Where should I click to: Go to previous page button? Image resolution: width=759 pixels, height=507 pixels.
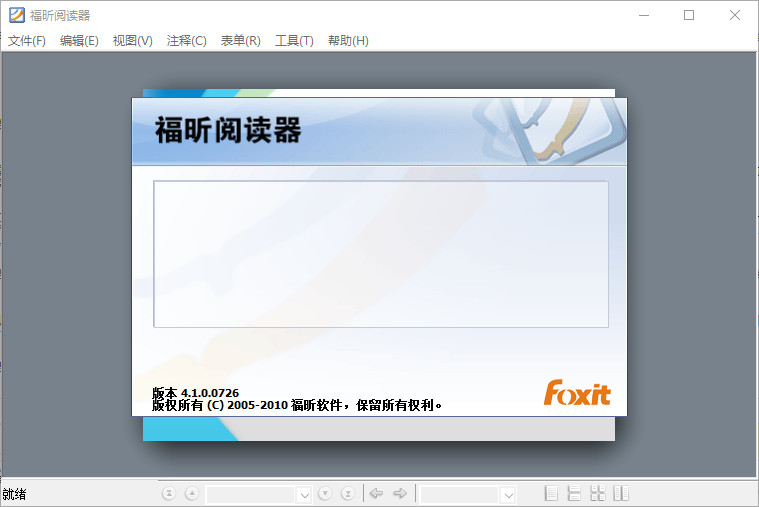(192, 493)
